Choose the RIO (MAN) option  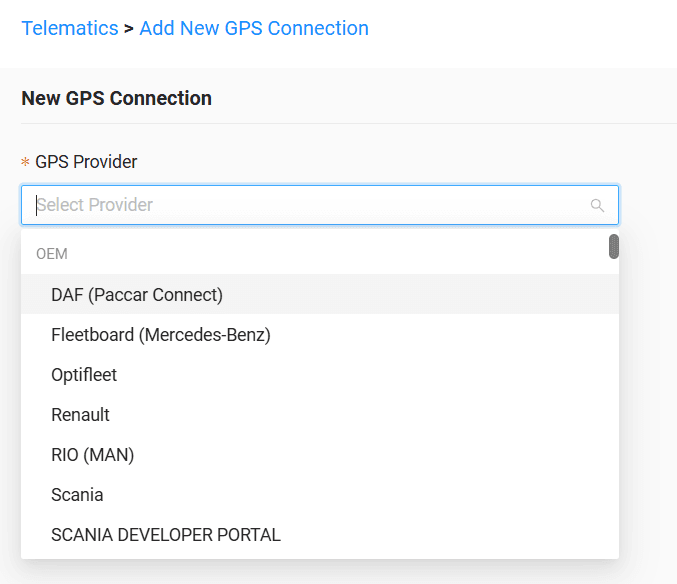92,455
